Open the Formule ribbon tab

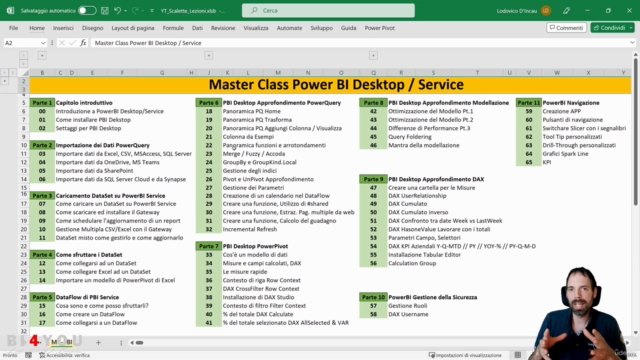pos(173,28)
